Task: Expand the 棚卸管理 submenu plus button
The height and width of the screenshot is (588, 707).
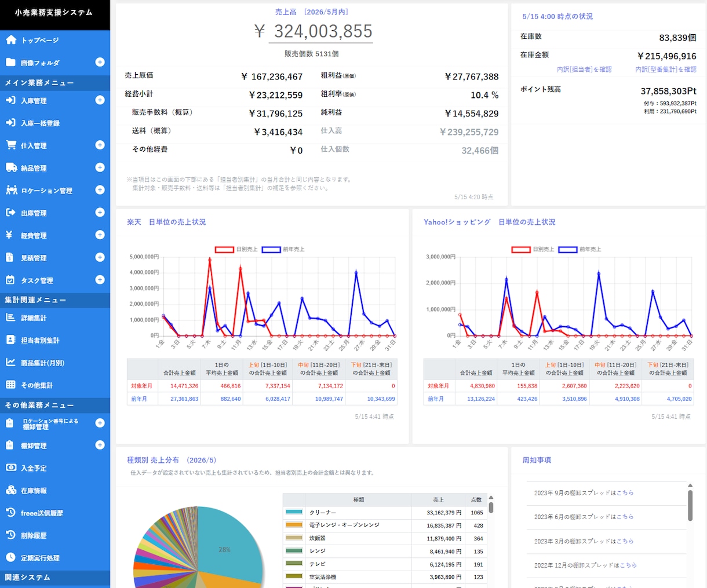Action: [100, 445]
